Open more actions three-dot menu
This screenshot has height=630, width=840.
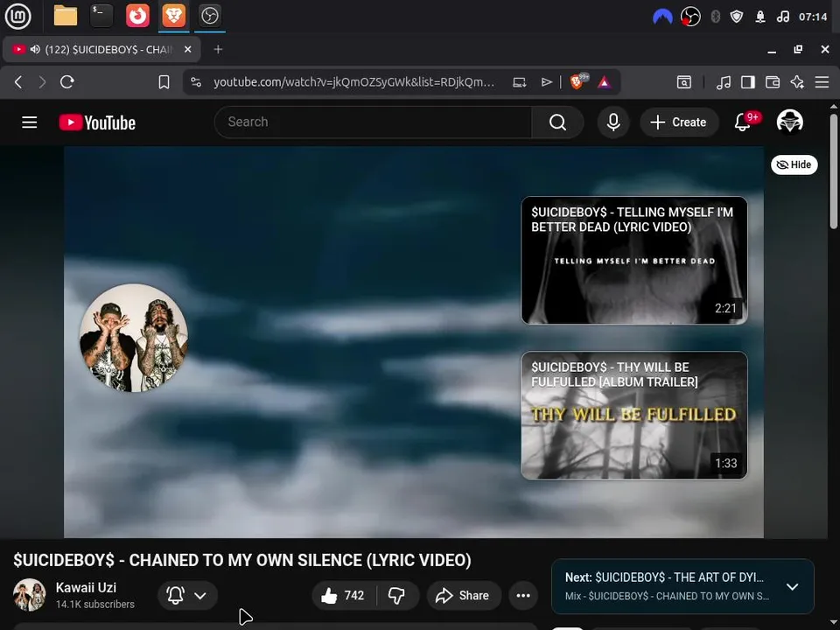(x=523, y=595)
